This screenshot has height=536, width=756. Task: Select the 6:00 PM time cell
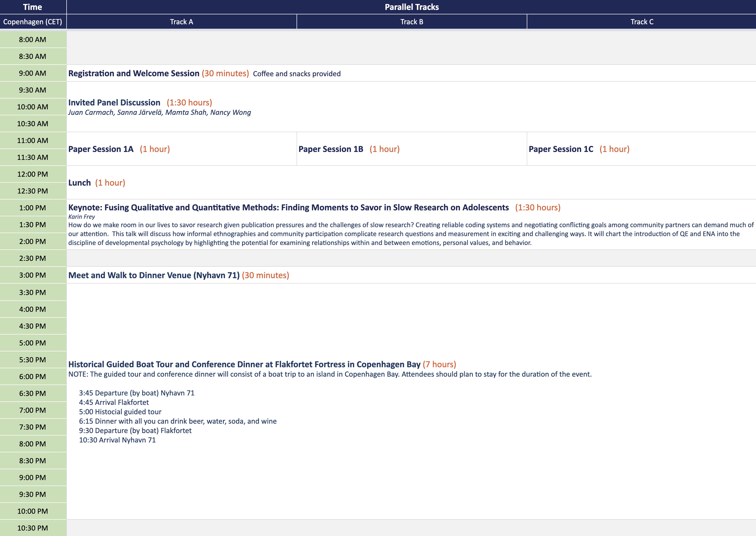(x=33, y=377)
